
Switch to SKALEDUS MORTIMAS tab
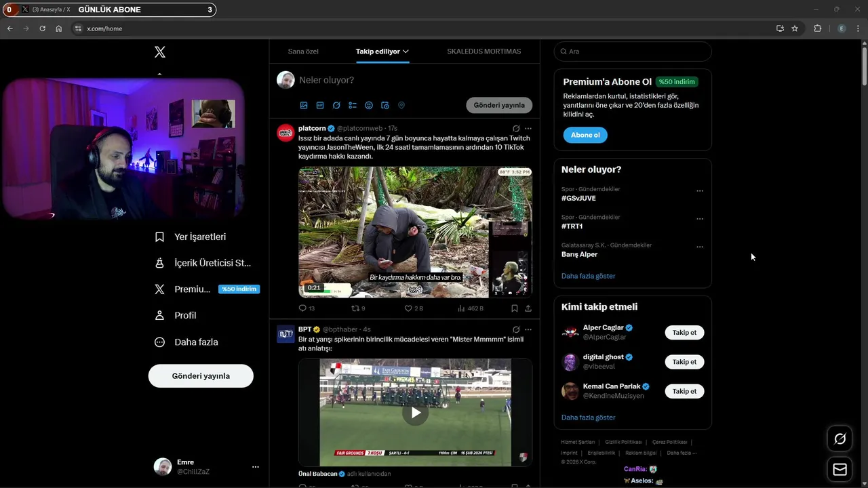coord(484,52)
